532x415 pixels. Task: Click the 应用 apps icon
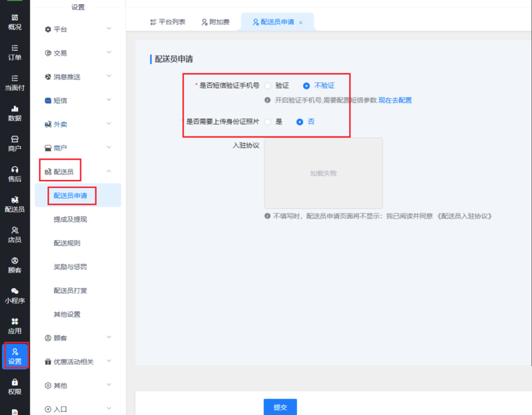[x=15, y=322]
